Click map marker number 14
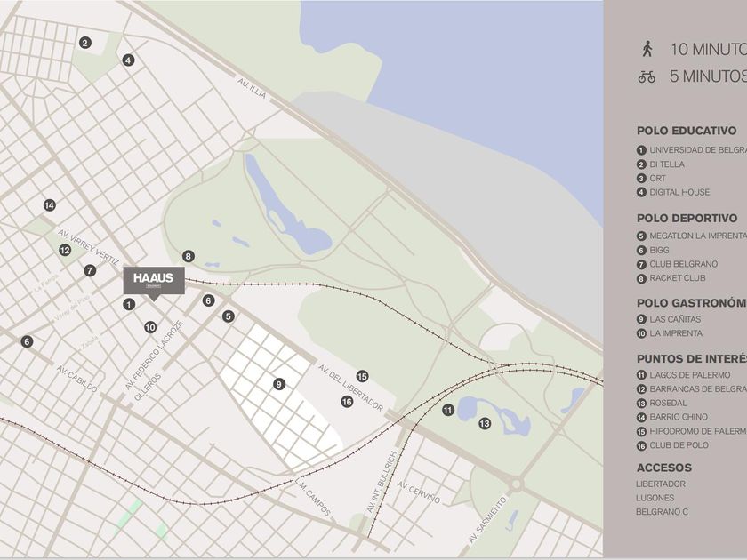This screenshot has height=560, width=747. click(50, 205)
